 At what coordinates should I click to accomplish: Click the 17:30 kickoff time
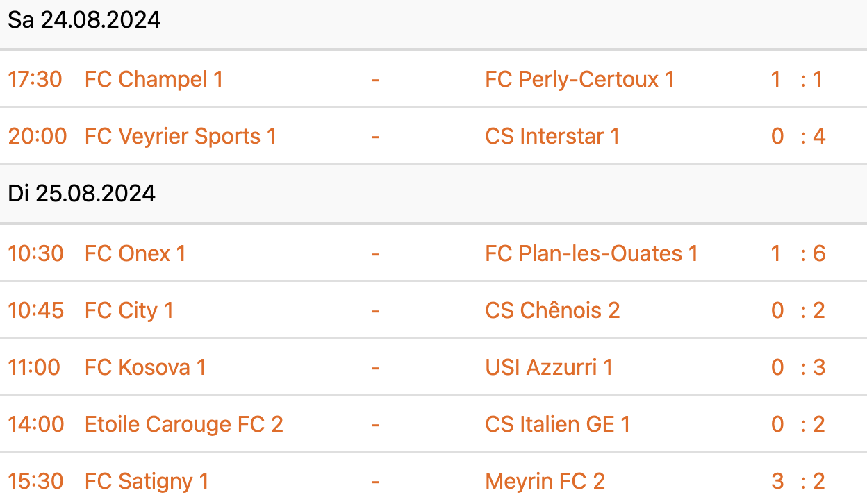(35, 79)
